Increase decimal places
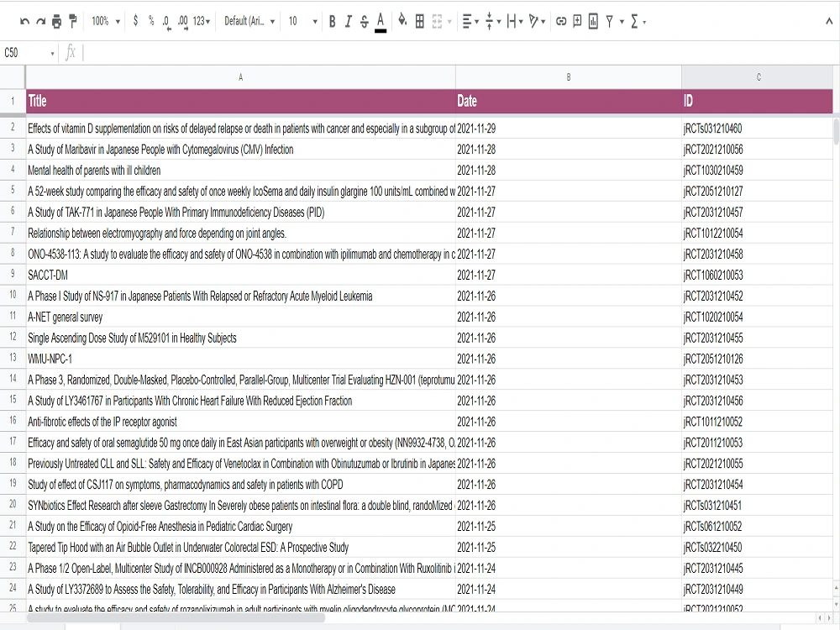 [x=183, y=22]
